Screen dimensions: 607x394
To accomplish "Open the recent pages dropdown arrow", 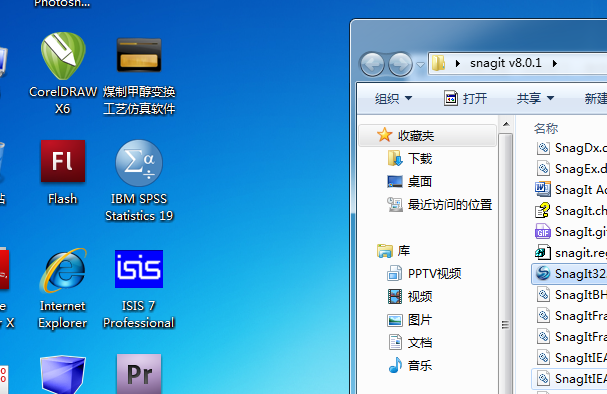I will [420, 65].
